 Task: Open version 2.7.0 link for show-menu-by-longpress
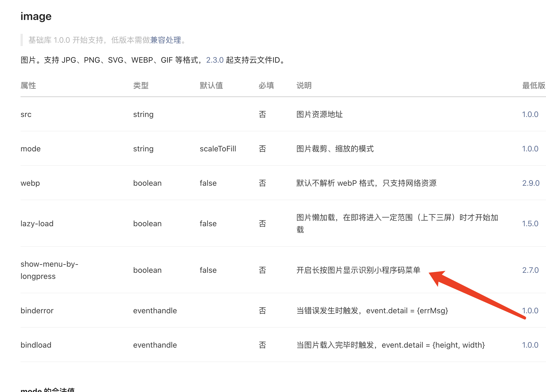[530, 270]
